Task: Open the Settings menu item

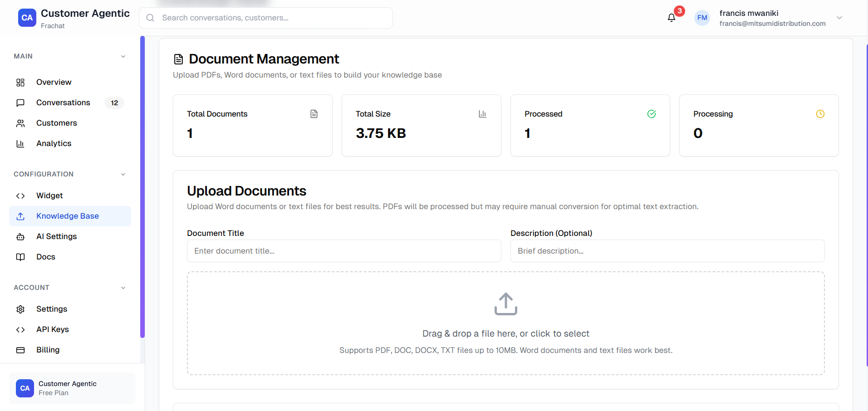Action: (x=51, y=309)
